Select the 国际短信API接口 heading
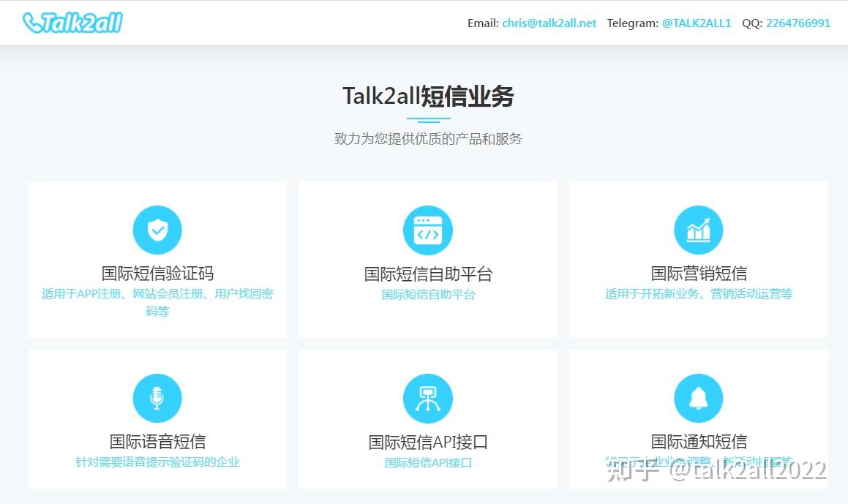Screen dimensions: 848x504 [428, 442]
